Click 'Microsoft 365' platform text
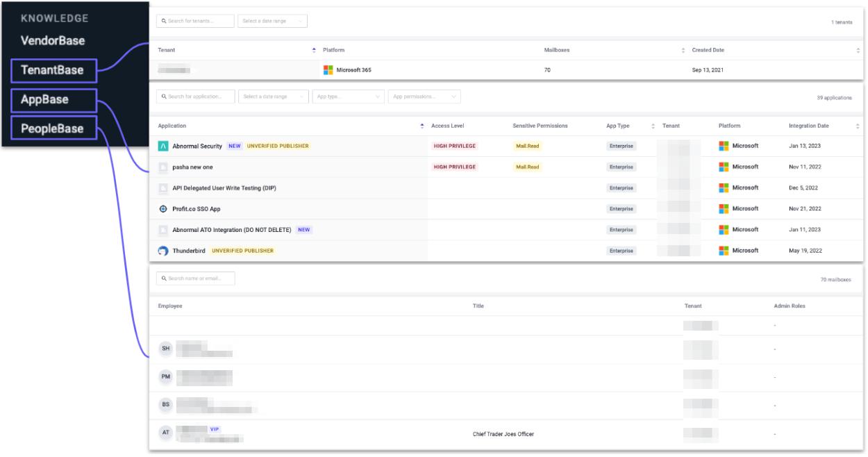The width and height of the screenshot is (868, 457). 353,70
